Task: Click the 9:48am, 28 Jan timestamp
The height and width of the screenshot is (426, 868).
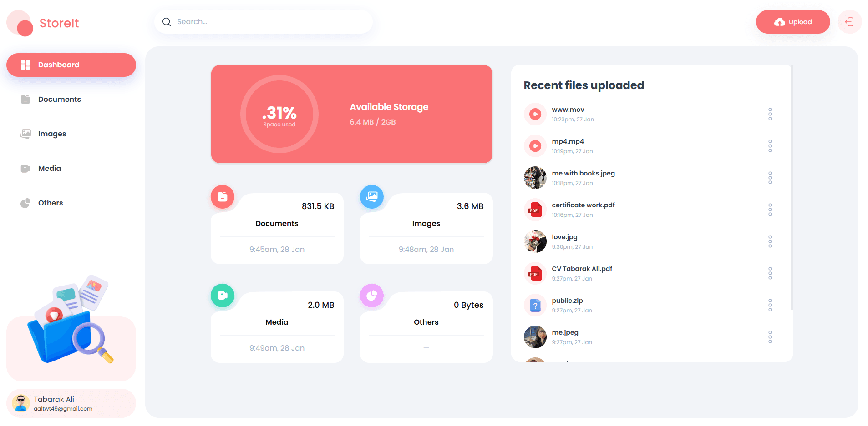Action: (426, 249)
